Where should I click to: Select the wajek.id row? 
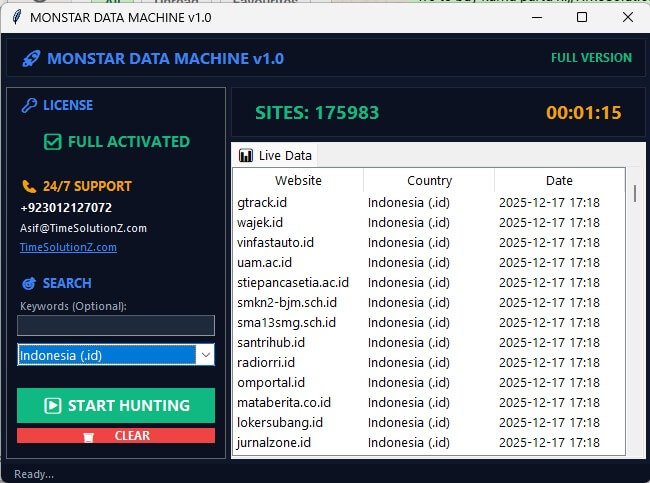coord(429,223)
